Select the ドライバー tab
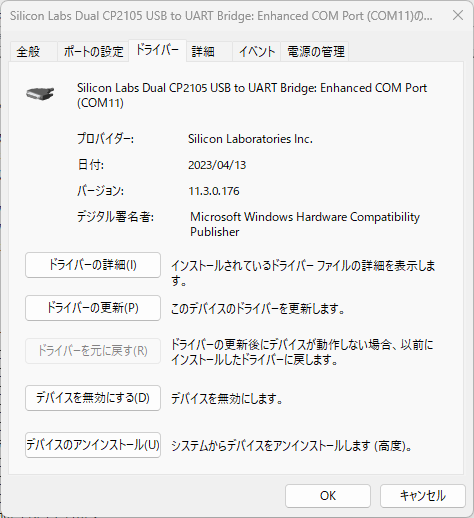Image resolution: width=474 pixels, height=518 pixels. 157,50
